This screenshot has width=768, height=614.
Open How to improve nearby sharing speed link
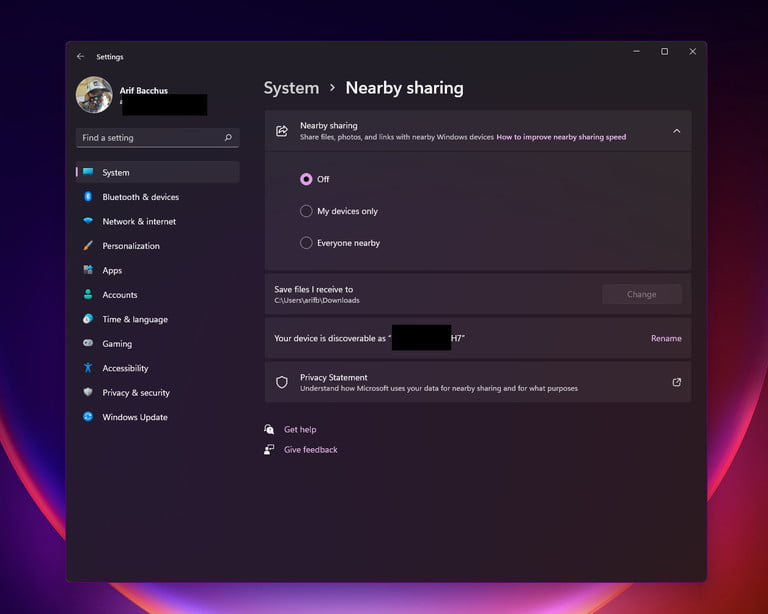click(561, 137)
